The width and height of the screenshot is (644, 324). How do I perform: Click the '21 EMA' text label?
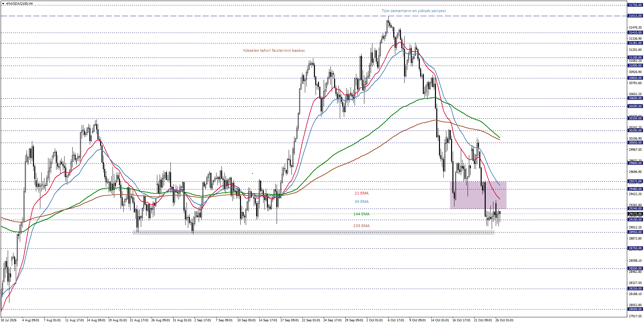click(x=361, y=193)
